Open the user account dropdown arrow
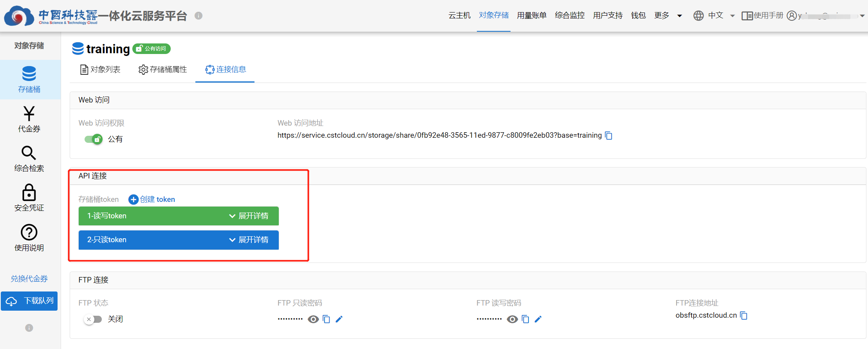 862,16
